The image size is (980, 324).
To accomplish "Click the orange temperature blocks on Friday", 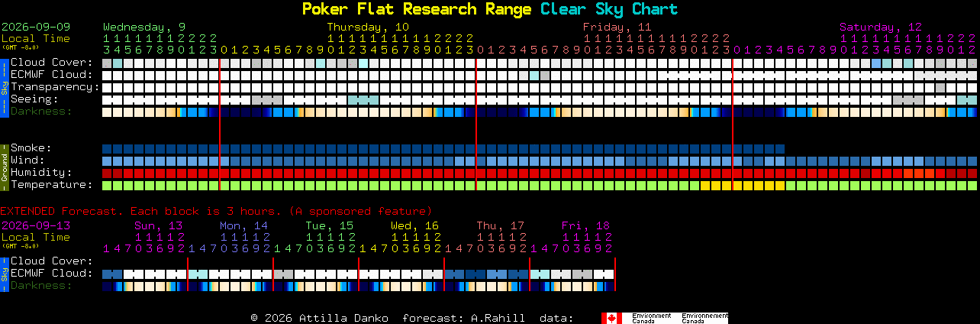I will 742,185.
